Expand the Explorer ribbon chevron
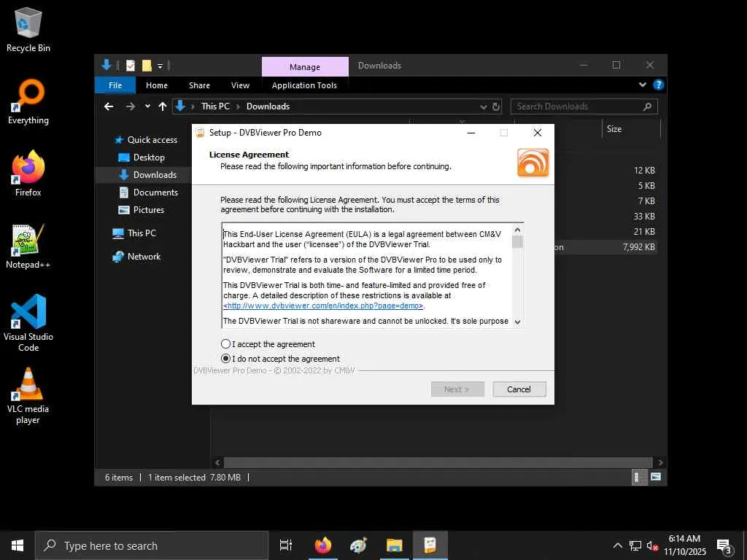 click(643, 85)
